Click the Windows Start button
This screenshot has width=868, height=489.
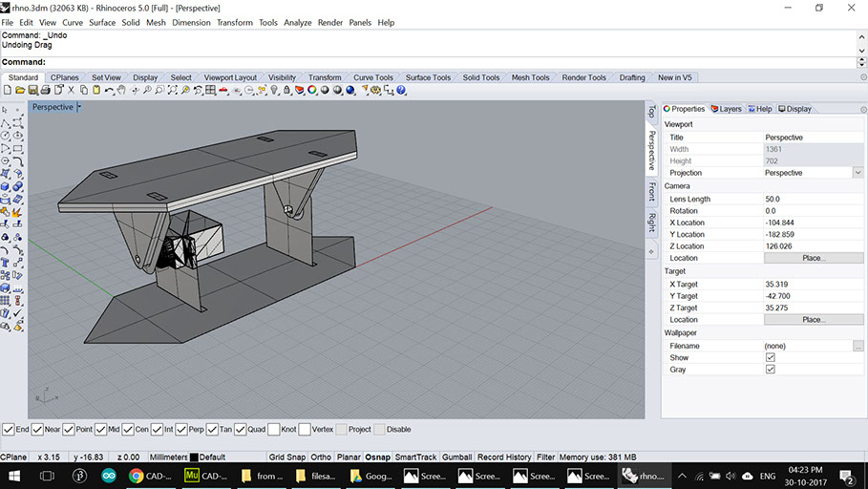[x=14, y=476]
